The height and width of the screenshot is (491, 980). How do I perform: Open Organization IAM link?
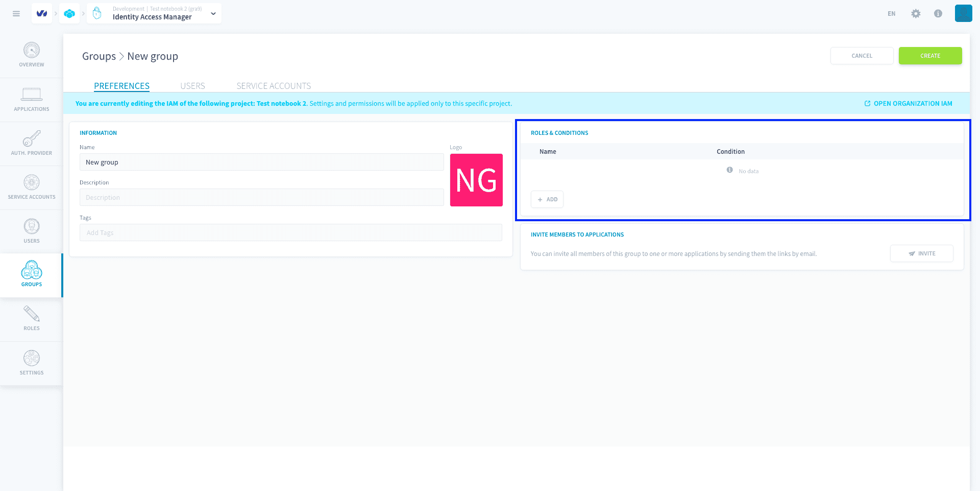(x=908, y=103)
